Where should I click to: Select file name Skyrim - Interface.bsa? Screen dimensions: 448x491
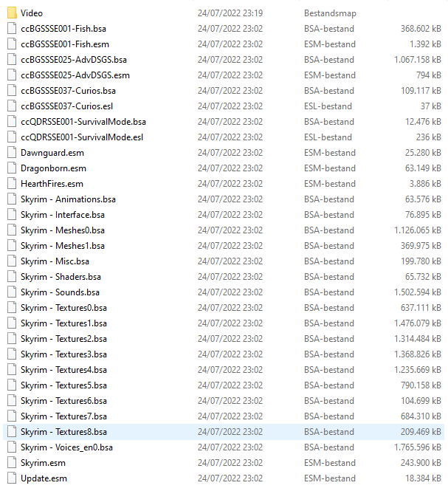(63, 215)
